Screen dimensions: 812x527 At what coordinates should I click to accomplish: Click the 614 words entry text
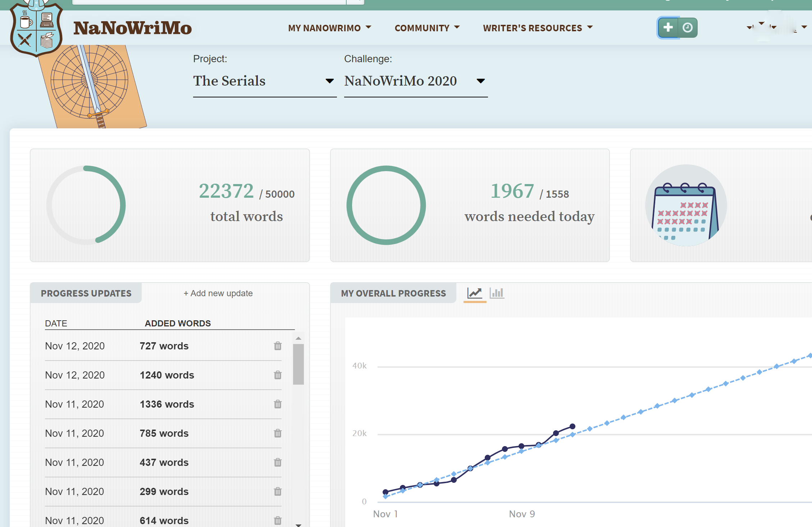click(164, 521)
